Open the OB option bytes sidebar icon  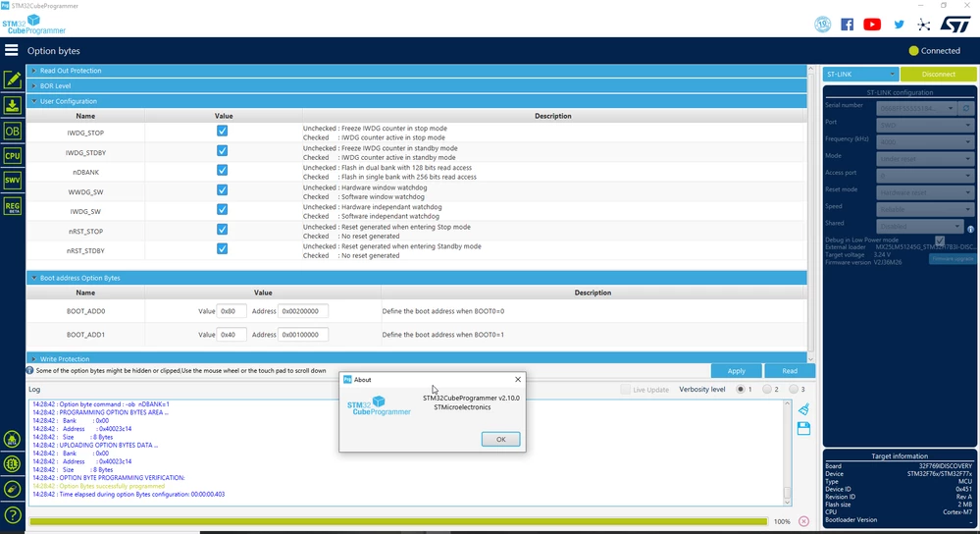pos(13,131)
